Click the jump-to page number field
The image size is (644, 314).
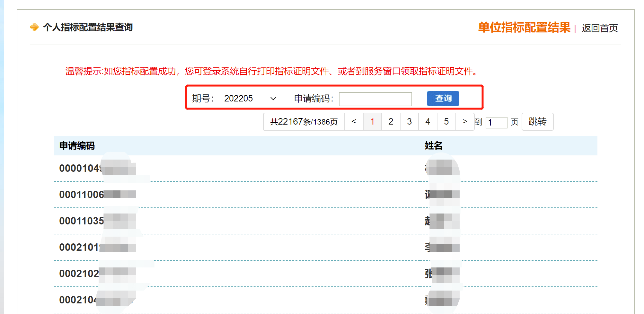[496, 122]
